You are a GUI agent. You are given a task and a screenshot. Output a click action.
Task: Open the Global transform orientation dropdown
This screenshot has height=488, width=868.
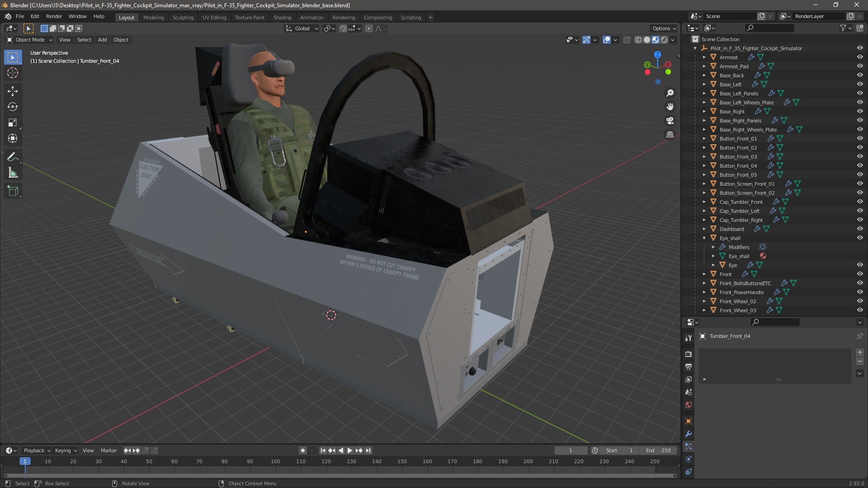click(302, 28)
